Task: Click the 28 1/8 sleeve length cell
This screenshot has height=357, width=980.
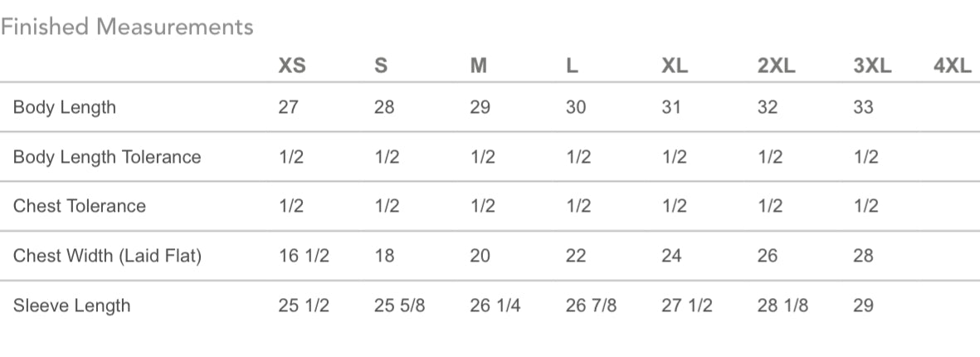Action: 783,306
